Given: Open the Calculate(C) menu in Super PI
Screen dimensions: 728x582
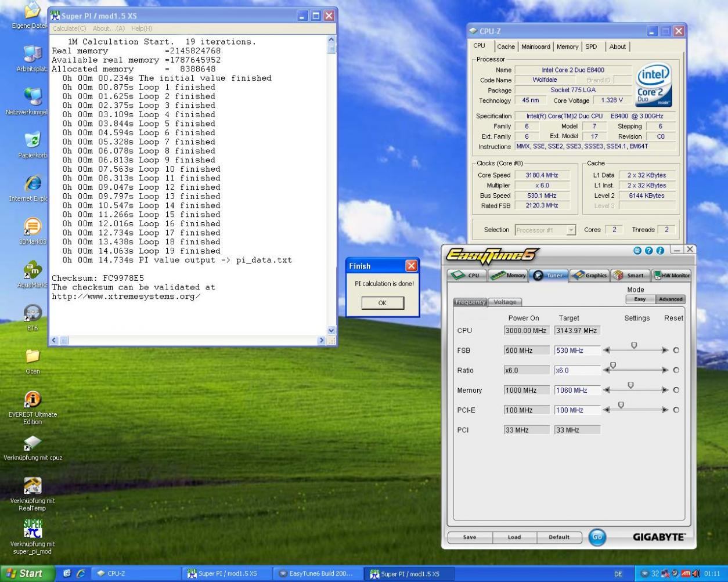Looking at the screenshot, I should [x=69, y=28].
